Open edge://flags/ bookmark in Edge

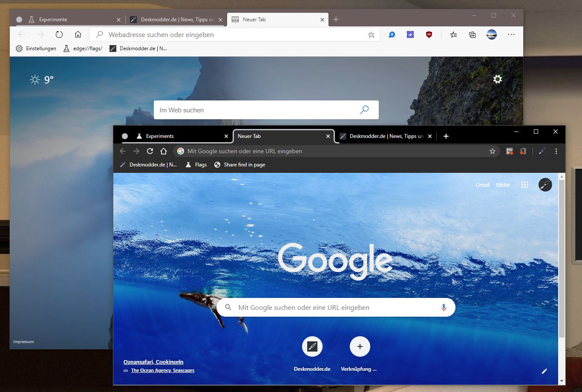point(83,49)
